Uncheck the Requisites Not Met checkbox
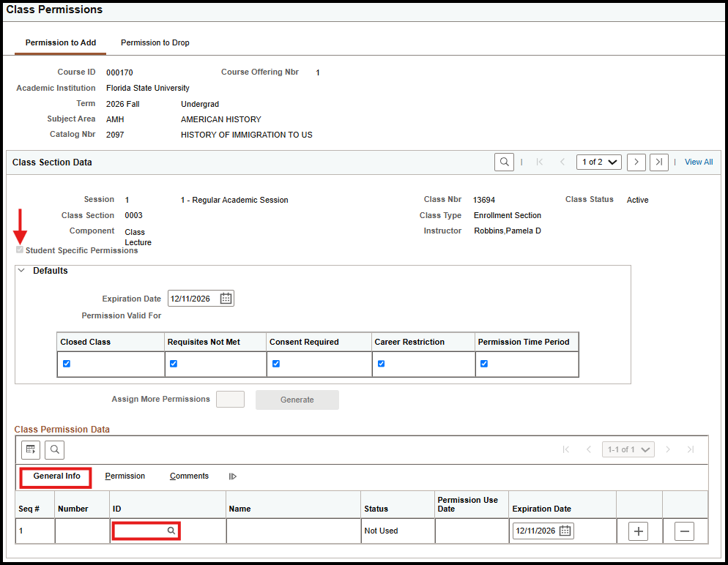728x565 pixels. pos(174,364)
